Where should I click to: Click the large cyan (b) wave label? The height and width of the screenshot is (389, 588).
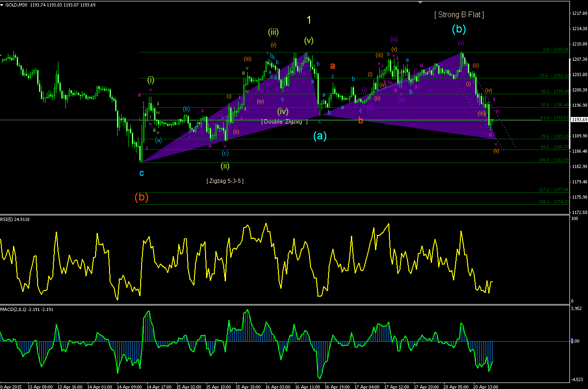459,29
